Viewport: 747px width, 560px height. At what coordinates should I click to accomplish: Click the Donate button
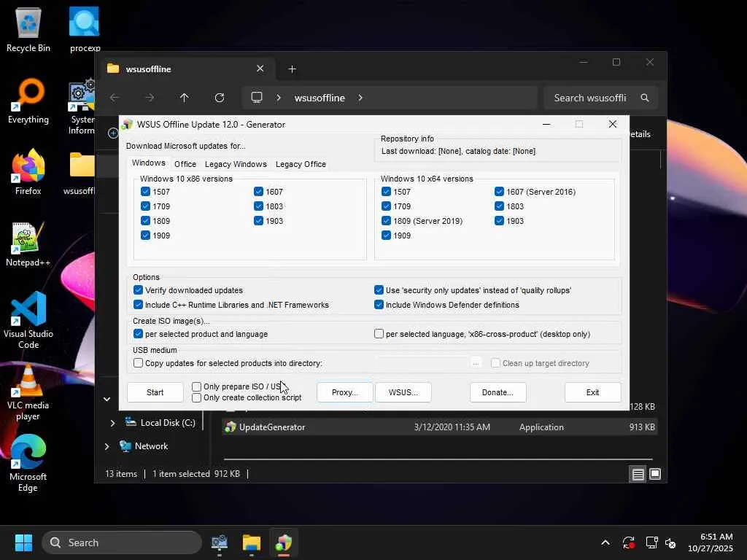pyautogui.click(x=498, y=392)
